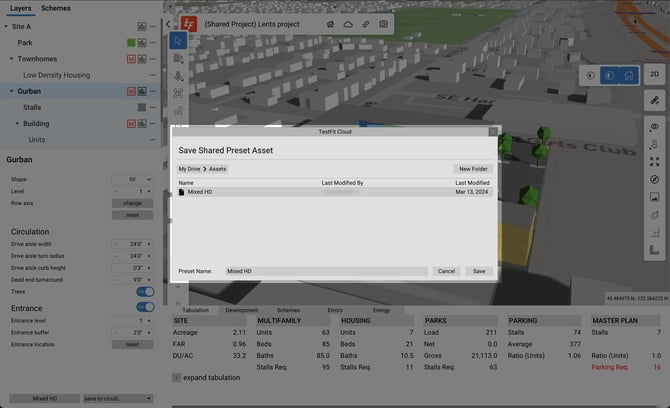Viewport: 670px width, 408px height.
Task: Click the Gurban red M icon
Action: coord(131,91)
